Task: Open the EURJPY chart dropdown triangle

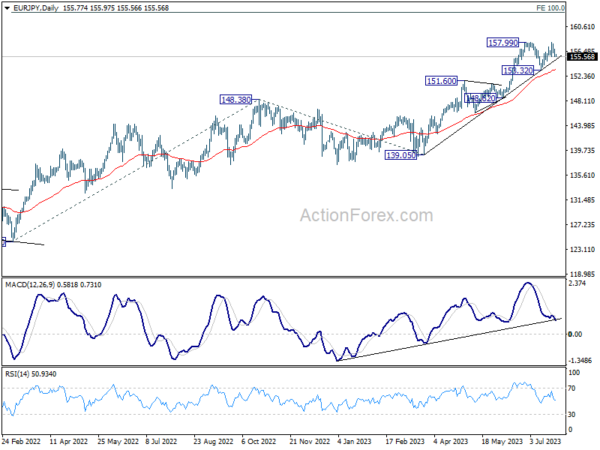Action: click(x=7, y=8)
